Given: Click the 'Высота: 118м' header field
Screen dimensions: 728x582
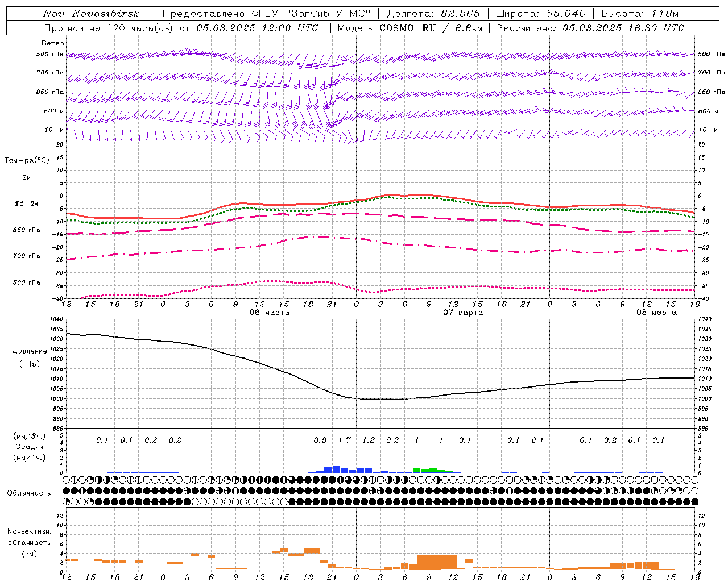Looking at the screenshot, I should (x=640, y=14).
